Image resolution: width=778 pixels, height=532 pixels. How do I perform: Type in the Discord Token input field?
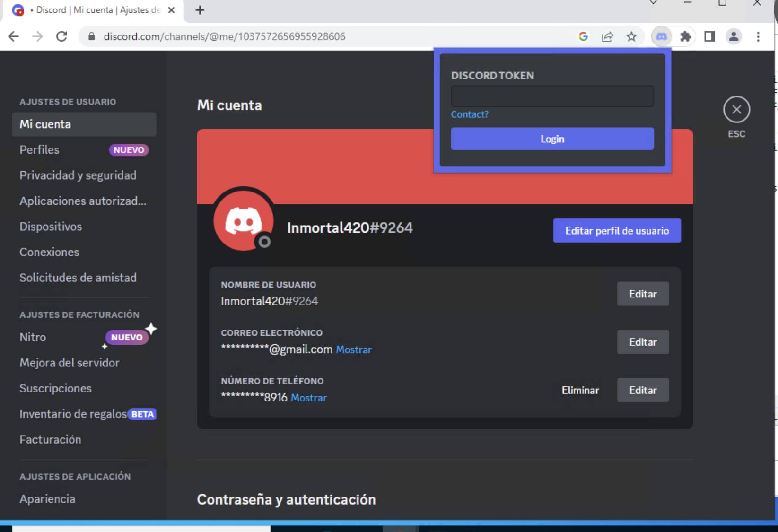point(552,96)
